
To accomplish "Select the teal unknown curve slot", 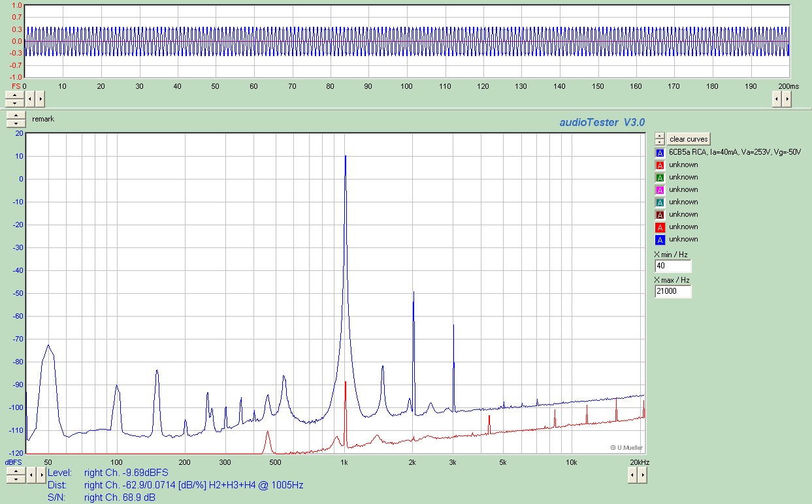I will coord(660,202).
